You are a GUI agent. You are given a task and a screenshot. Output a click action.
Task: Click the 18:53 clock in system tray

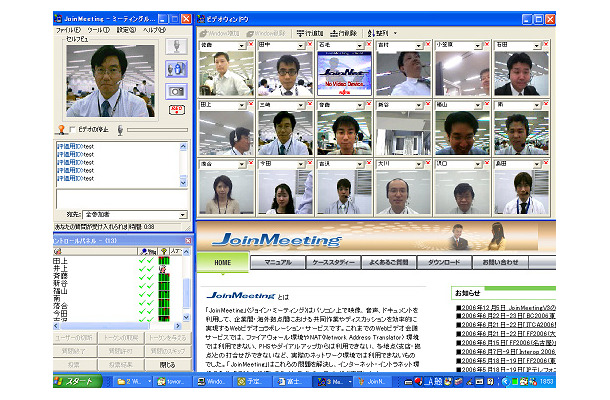pyautogui.click(x=546, y=382)
